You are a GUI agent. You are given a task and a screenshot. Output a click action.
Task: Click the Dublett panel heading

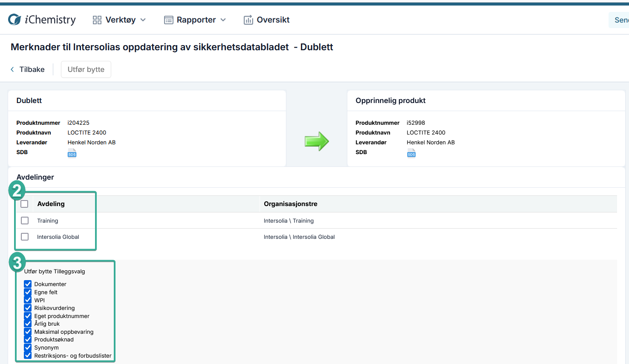point(29,100)
